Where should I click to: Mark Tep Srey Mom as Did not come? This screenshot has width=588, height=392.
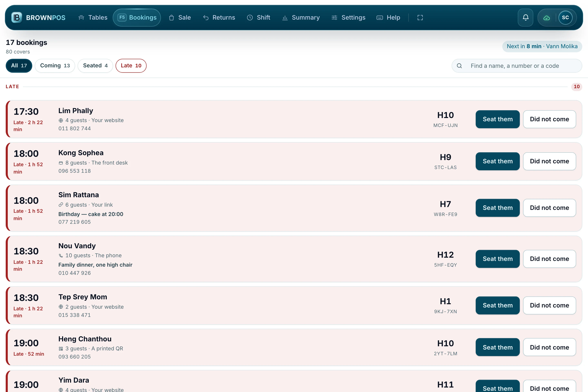[549, 305]
